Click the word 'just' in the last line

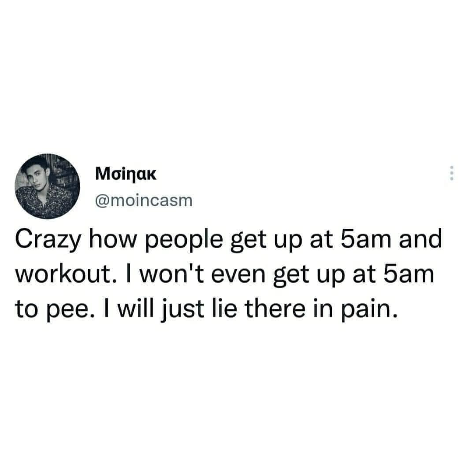tap(182, 310)
